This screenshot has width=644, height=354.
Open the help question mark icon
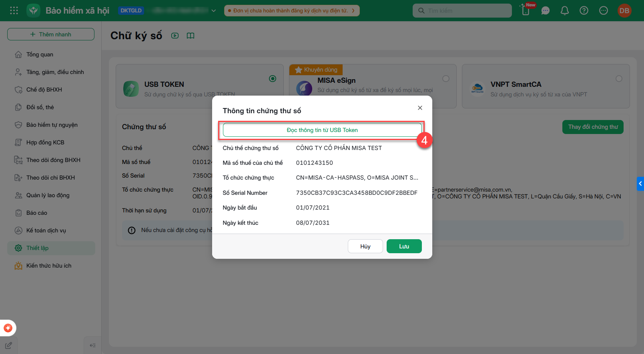pos(584,11)
